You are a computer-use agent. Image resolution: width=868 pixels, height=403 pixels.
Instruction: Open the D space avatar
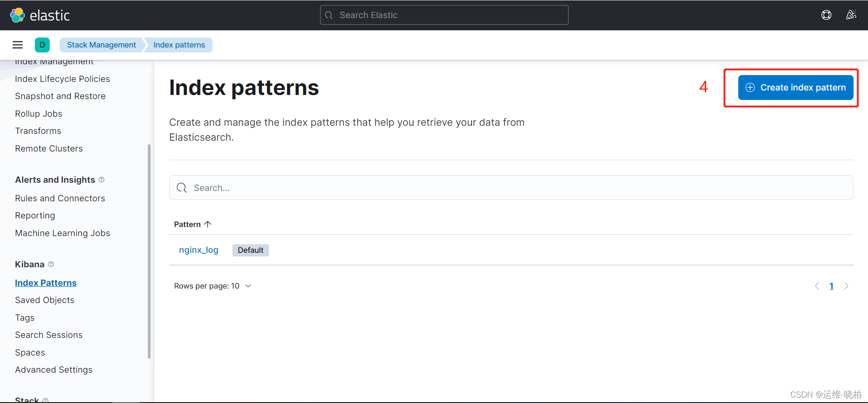[x=42, y=45]
